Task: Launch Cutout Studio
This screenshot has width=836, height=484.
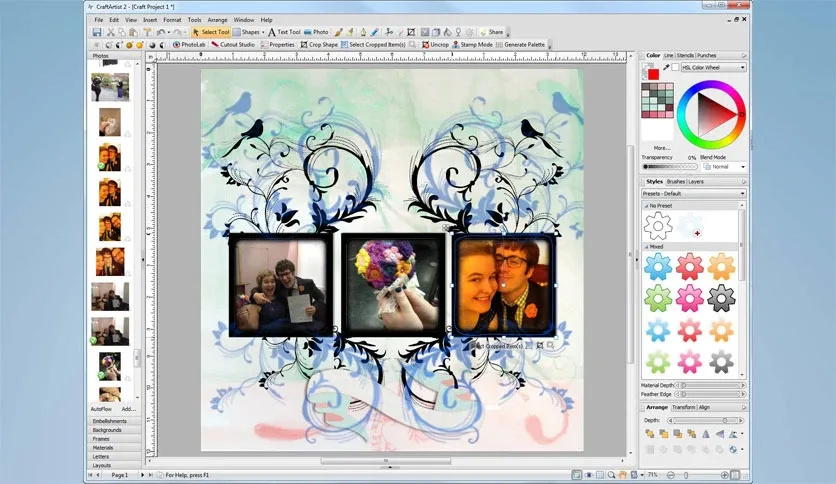Action: tap(233, 45)
